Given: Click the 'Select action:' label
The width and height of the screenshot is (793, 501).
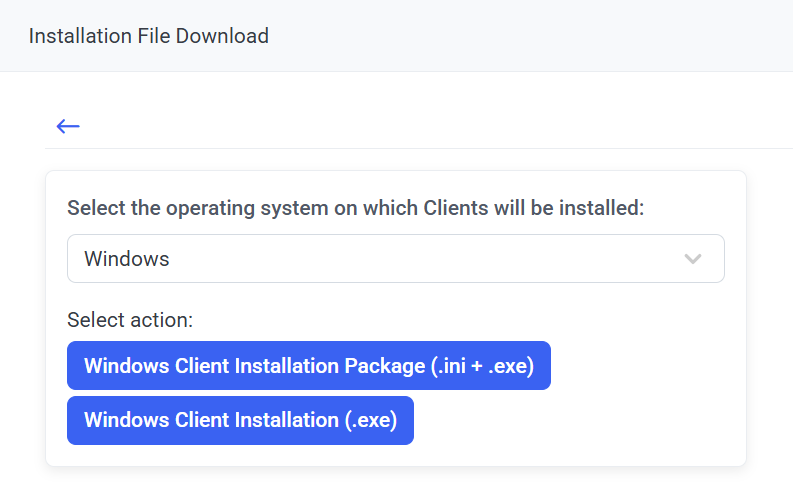Looking at the screenshot, I should (130, 320).
